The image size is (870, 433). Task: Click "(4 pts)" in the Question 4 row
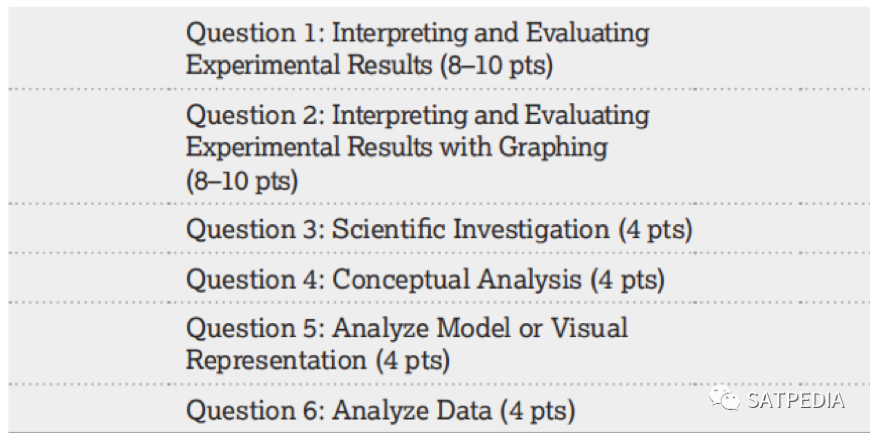tap(628, 279)
